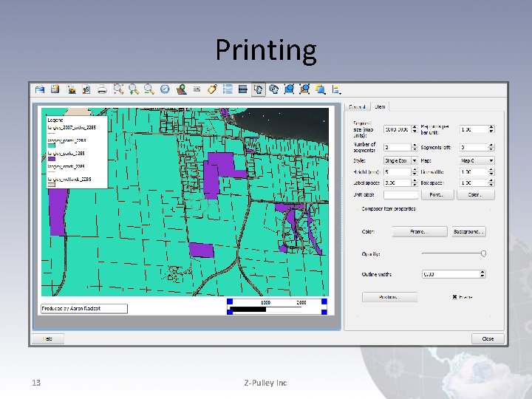Increase the Segments left stepper value
This screenshot has height=399, width=532.
point(491,145)
